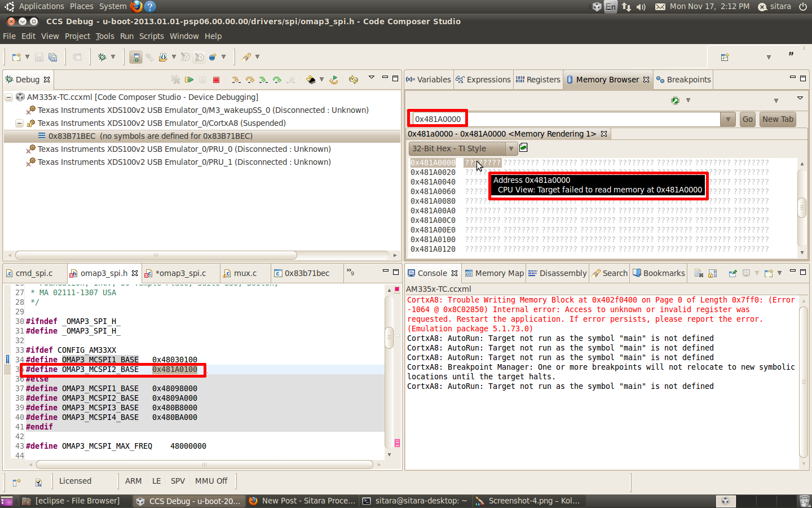Image resolution: width=812 pixels, height=508 pixels.
Task: Select the memory address cell 0x481A0040
Action: pos(433,182)
